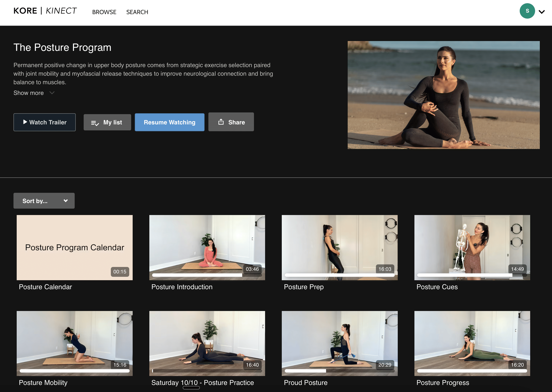
Task: Click the 16:20 duration badge
Action: [x=518, y=365]
